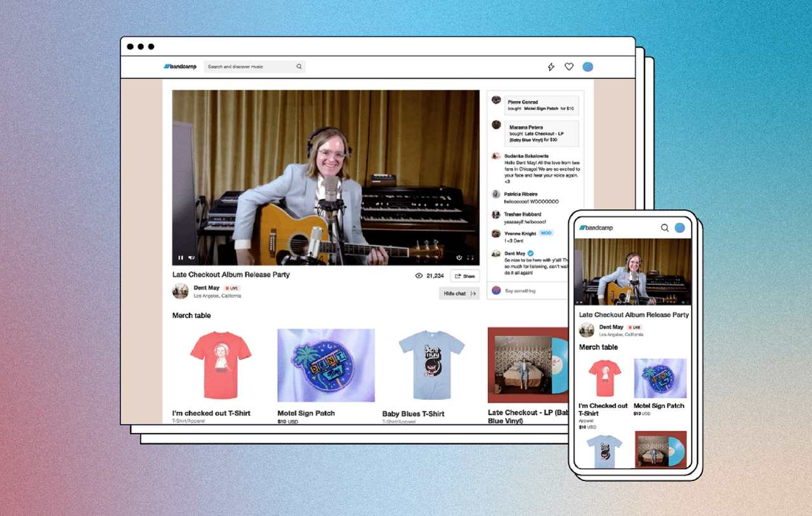Select the Motel Sign Patch merch thumbnail

(x=326, y=365)
